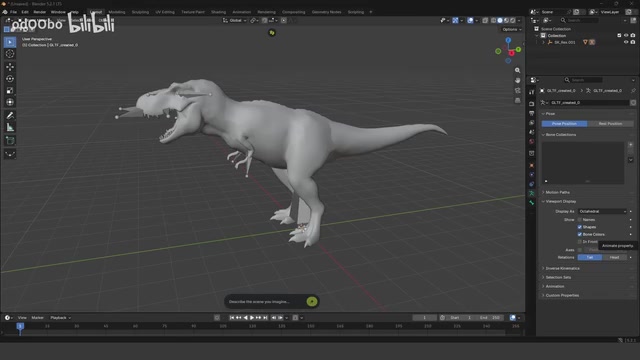Collapse the Viewport Display panel

click(561, 201)
